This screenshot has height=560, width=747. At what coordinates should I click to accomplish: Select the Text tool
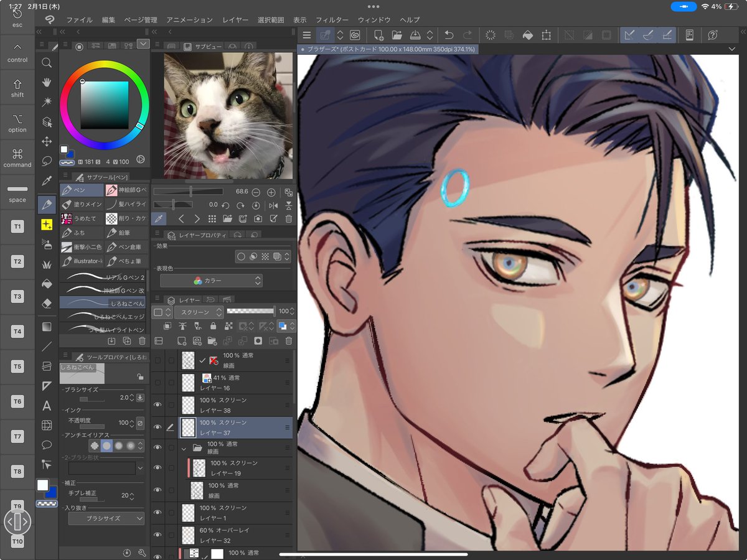click(x=47, y=406)
